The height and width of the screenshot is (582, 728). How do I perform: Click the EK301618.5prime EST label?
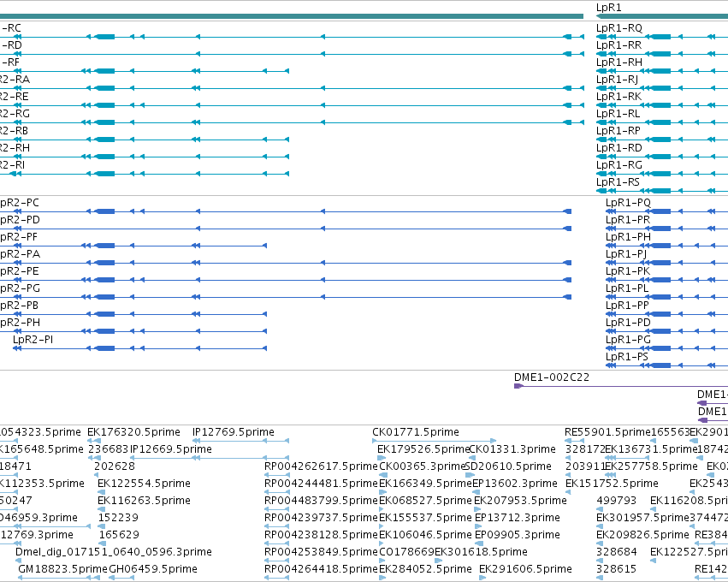pos(481,552)
